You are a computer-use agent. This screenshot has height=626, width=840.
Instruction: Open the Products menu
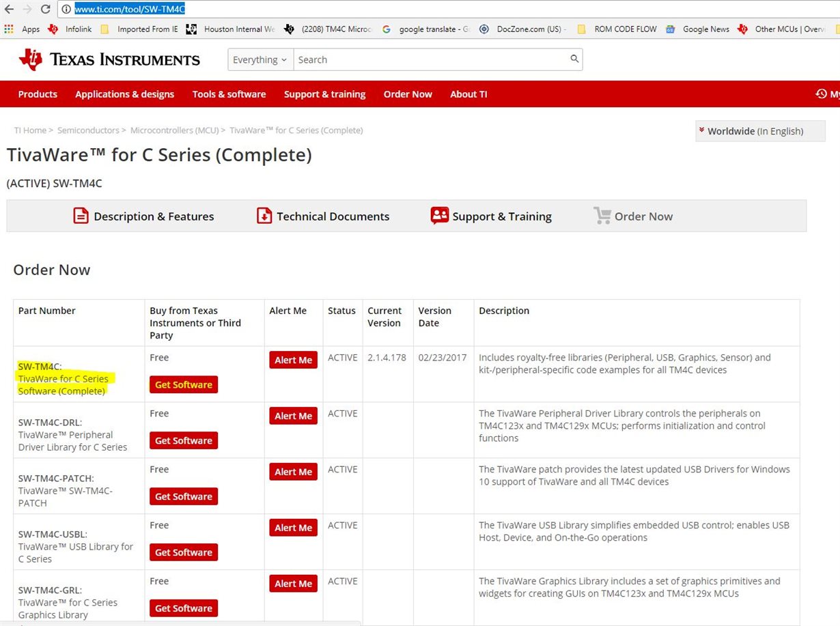click(x=38, y=94)
